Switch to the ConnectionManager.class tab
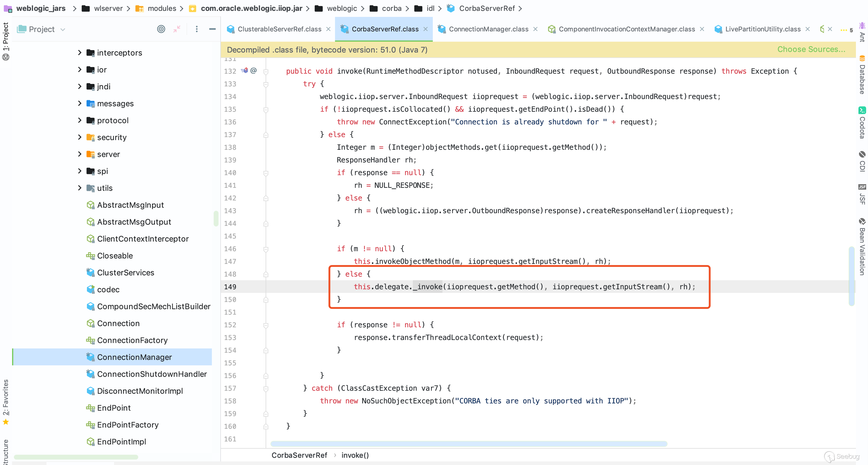This screenshot has width=868, height=465. [488, 29]
